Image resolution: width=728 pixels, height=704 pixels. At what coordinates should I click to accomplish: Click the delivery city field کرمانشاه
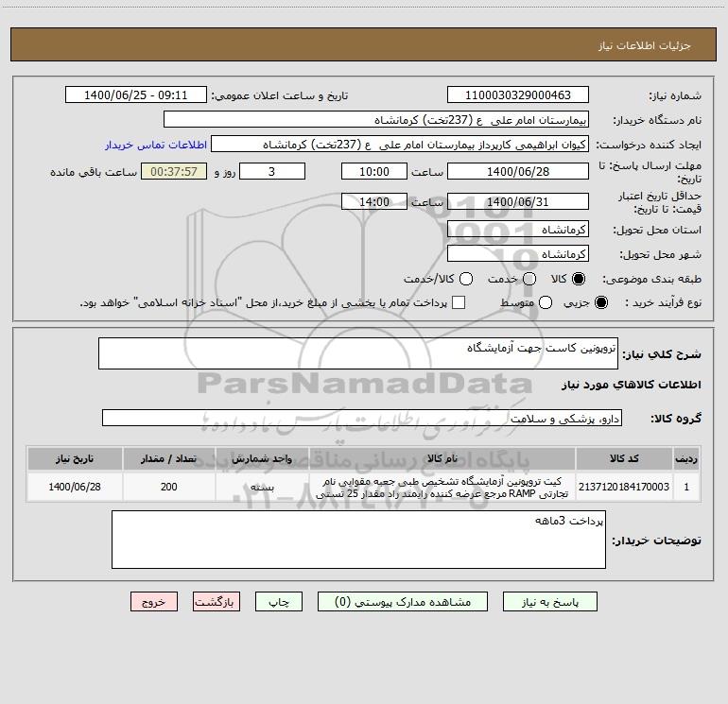click(518, 254)
